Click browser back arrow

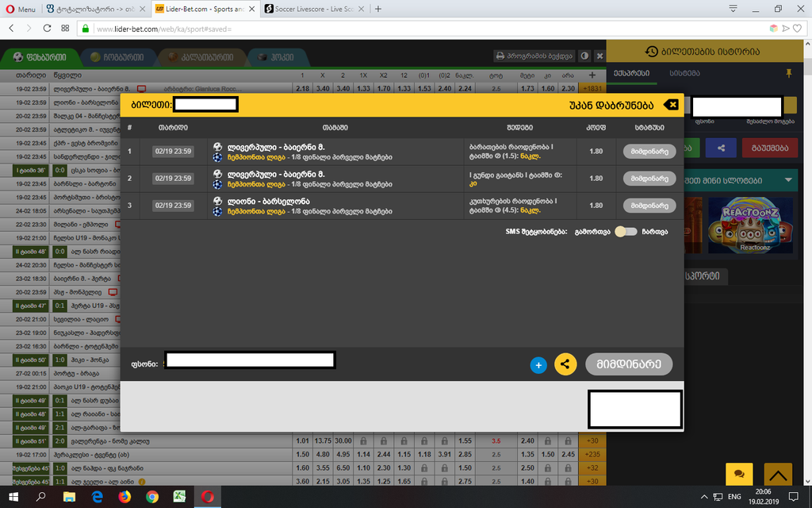coord(12,29)
